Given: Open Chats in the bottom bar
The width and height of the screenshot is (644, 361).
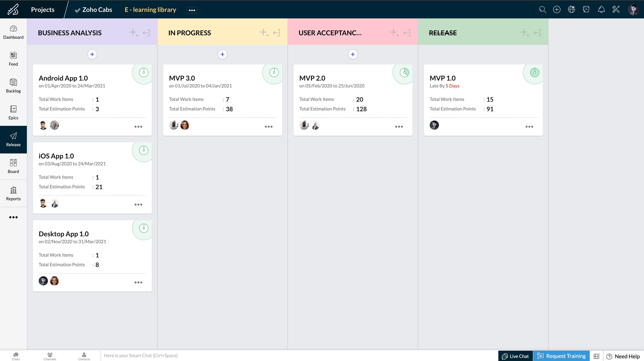Looking at the screenshot, I should 16,356.
